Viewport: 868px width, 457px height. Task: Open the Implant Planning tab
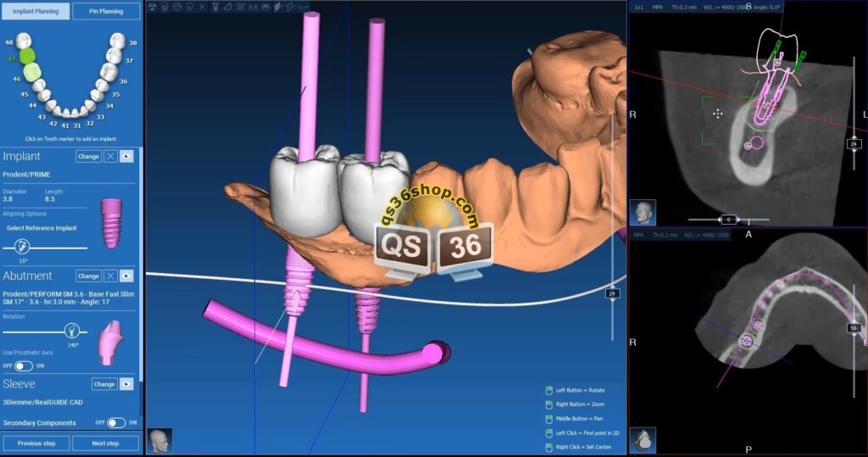coord(35,12)
